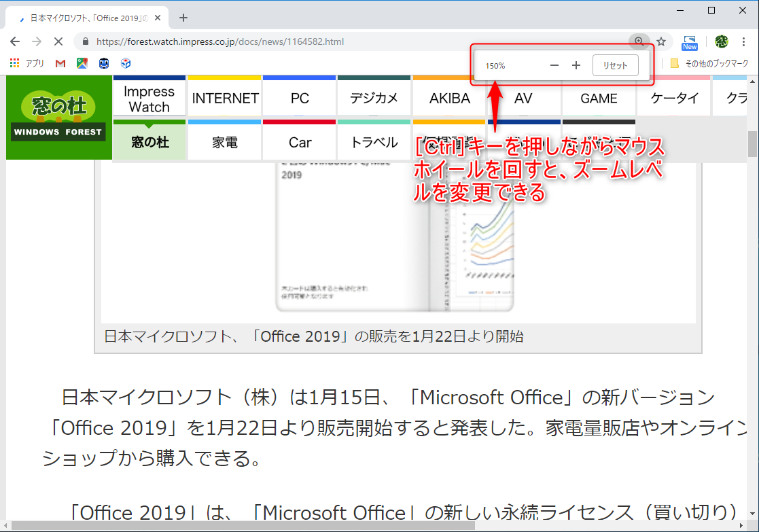Image resolution: width=759 pixels, height=532 pixels.
Task: Stop page loading with the X icon
Action: click(x=58, y=41)
